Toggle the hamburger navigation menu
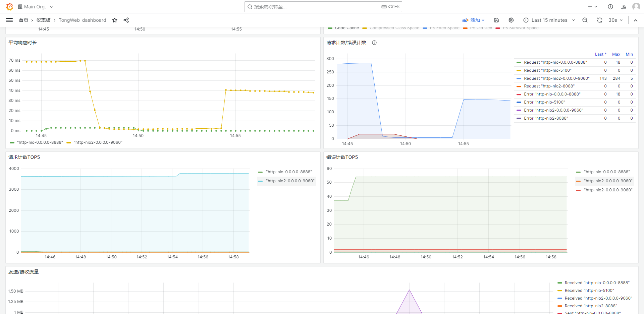The image size is (644, 314). click(9, 20)
